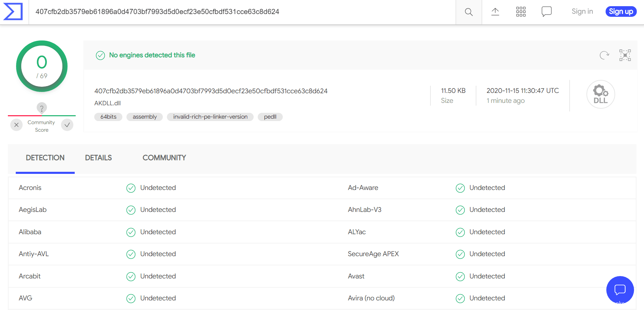This screenshot has width=644, height=310.
Task: Click the VirusTotal sigma logo
Action: [13, 12]
